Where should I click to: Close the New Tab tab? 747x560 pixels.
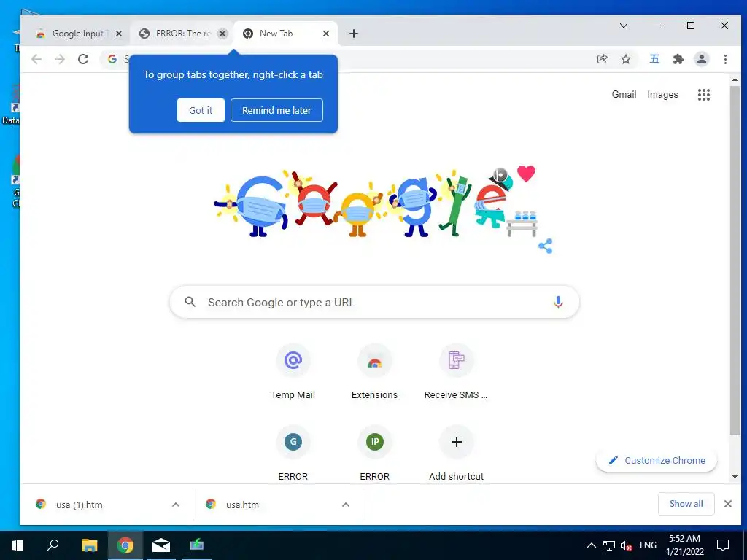point(326,34)
